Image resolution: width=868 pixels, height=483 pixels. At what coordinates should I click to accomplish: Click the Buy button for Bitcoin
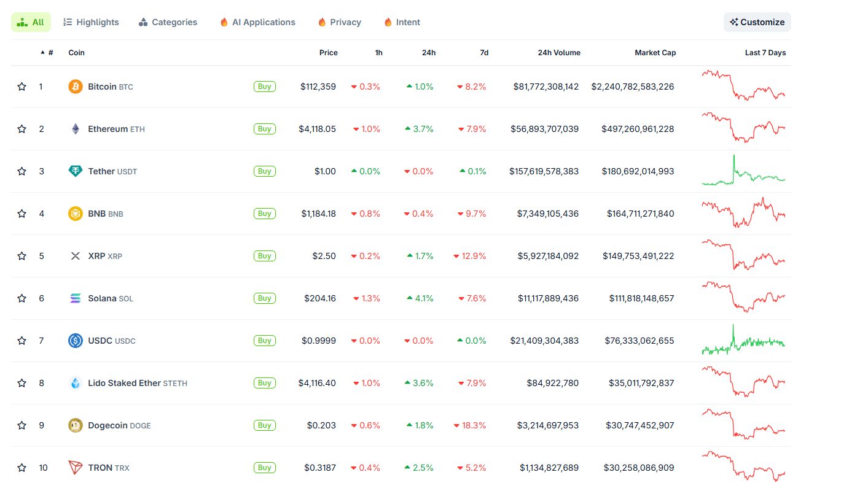coord(264,87)
